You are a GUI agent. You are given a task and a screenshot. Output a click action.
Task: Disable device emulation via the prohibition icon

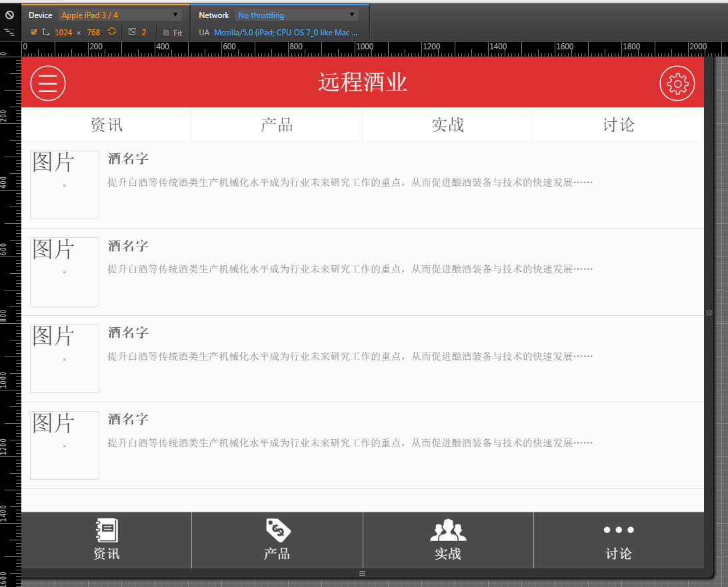[x=9, y=15]
